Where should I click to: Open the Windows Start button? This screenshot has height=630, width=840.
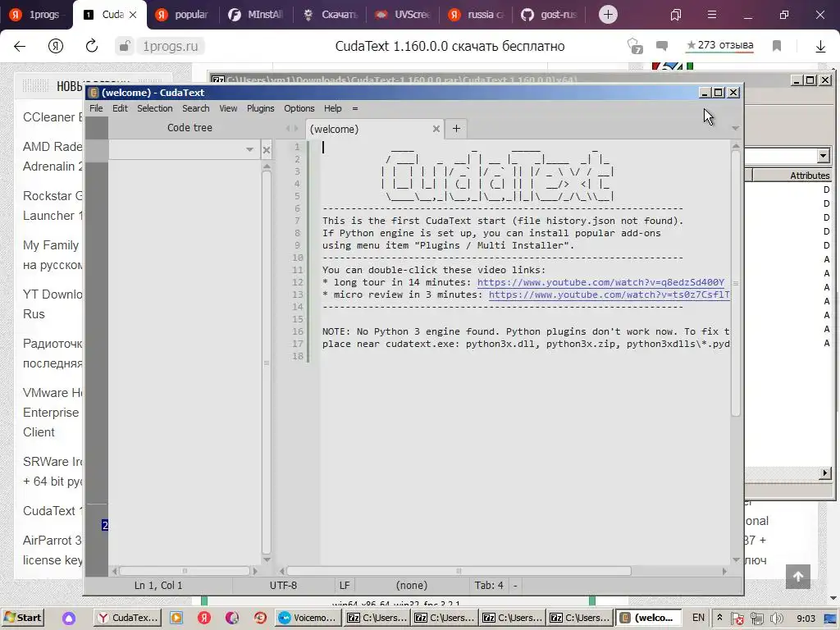coord(22,618)
